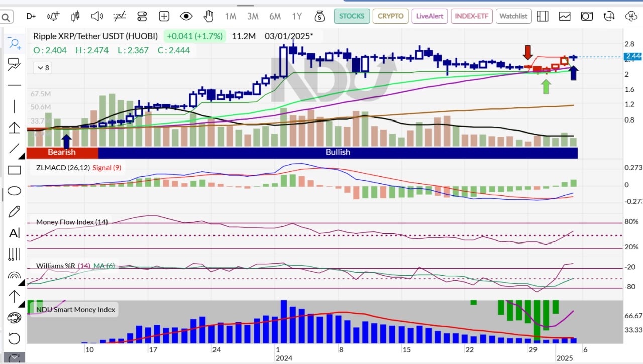Open the Watchlist tab

point(513,16)
